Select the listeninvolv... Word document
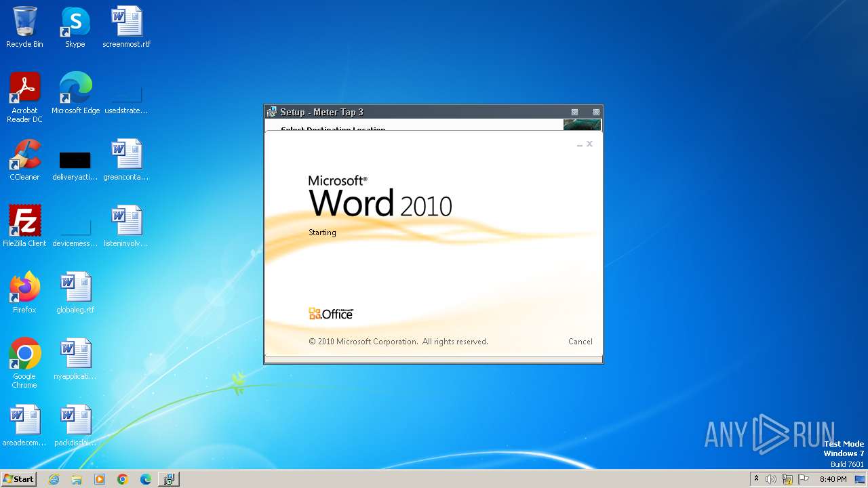 coord(127,226)
